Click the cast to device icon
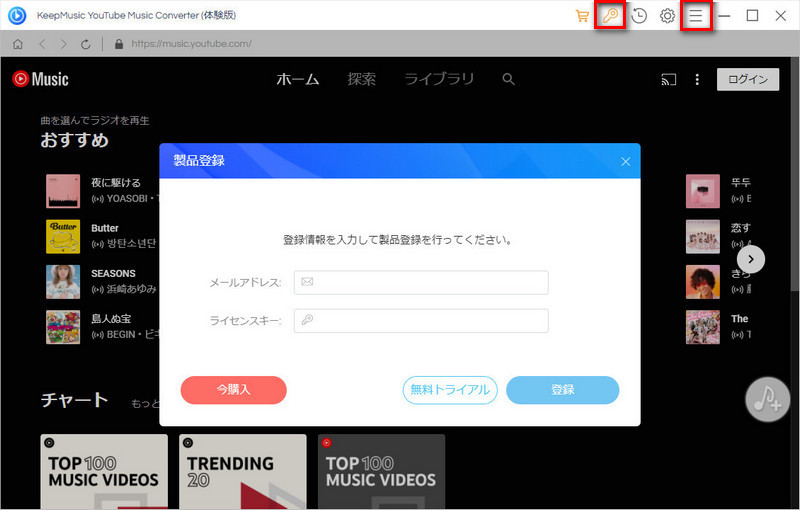Viewport: 800px width, 510px height. 668,79
